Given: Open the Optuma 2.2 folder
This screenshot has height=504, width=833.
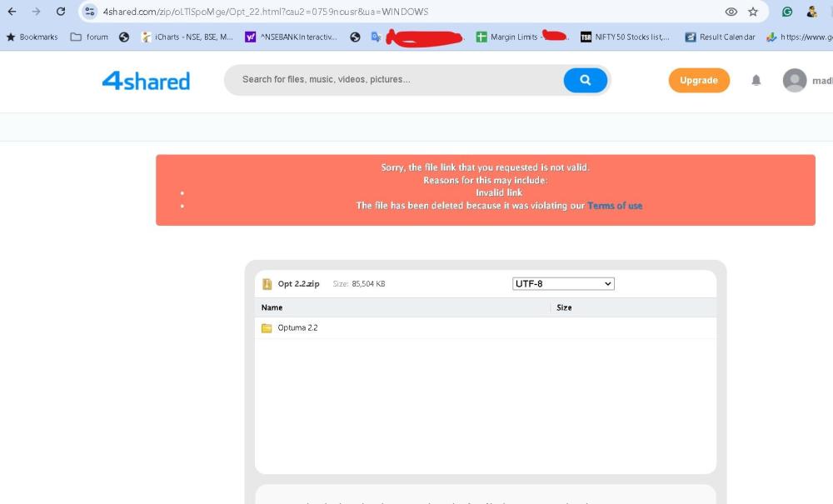Looking at the screenshot, I should coord(297,328).
